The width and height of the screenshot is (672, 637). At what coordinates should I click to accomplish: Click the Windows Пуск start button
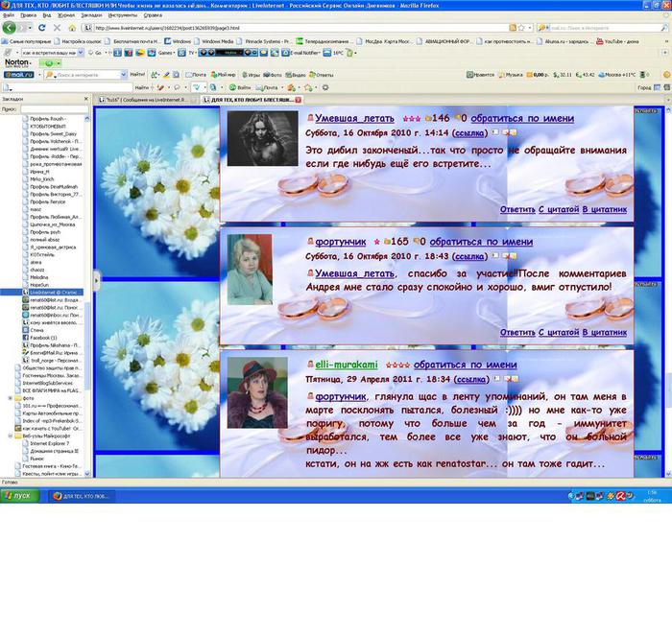(x=20, y=496)
